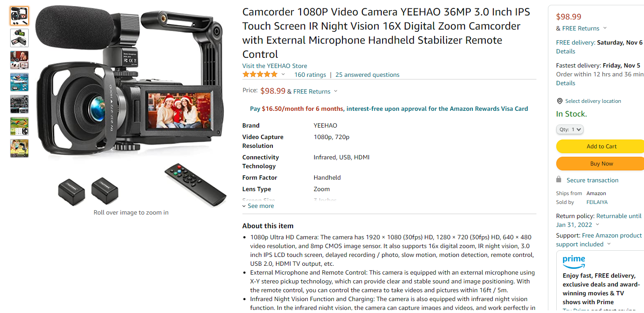Open the 160 ratings link
The width and height of the screenshot is (644, 313).
click(310, 75)
